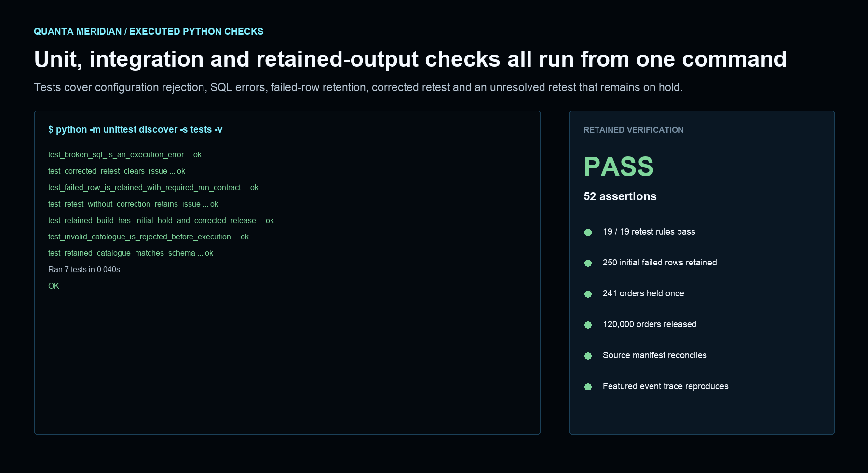
Task: Click 'Source manifest reconciles' text
Action: point(655,355)
